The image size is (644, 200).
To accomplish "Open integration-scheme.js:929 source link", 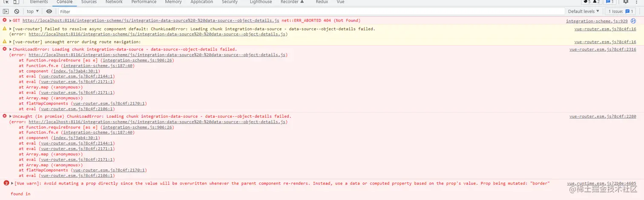I will [597, 21].
